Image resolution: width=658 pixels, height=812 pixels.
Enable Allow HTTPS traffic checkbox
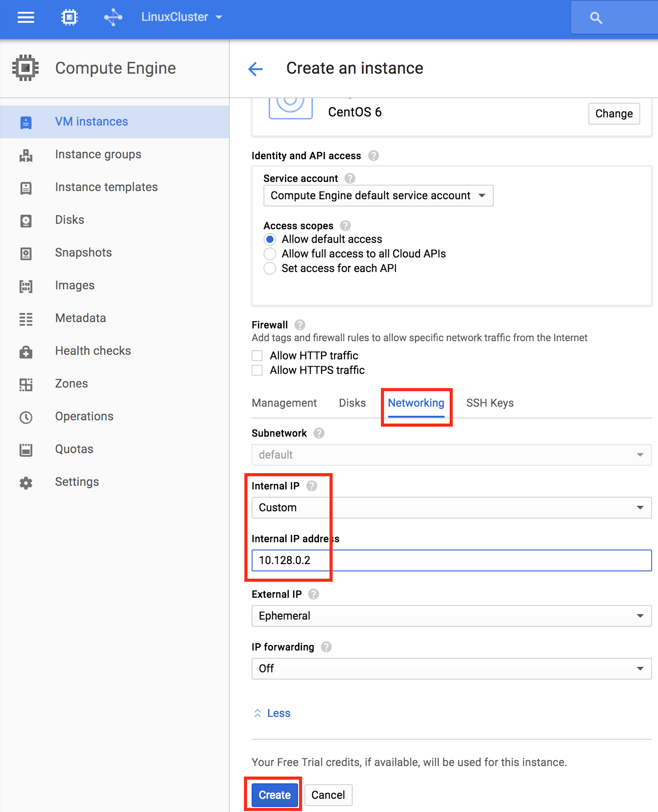257,370
